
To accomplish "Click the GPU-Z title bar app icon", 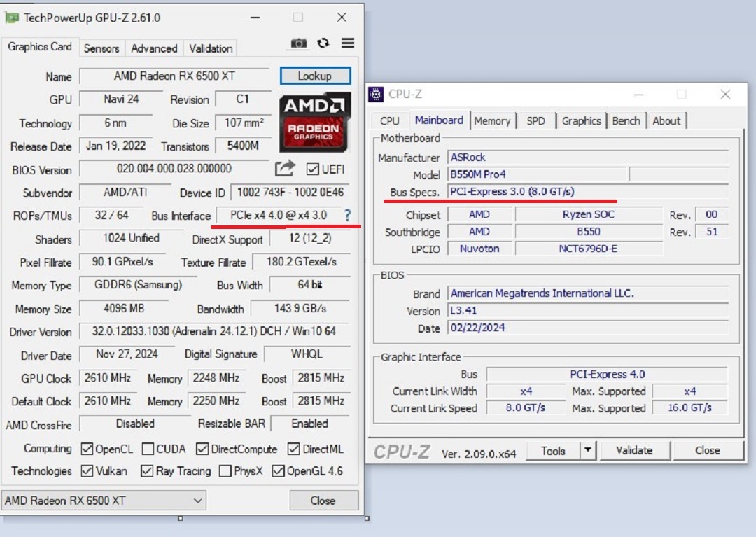I will (x=12, y=18).
